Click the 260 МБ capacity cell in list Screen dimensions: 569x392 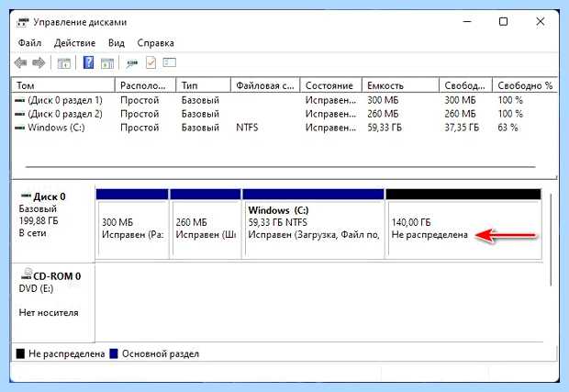(x=383, y=114)
